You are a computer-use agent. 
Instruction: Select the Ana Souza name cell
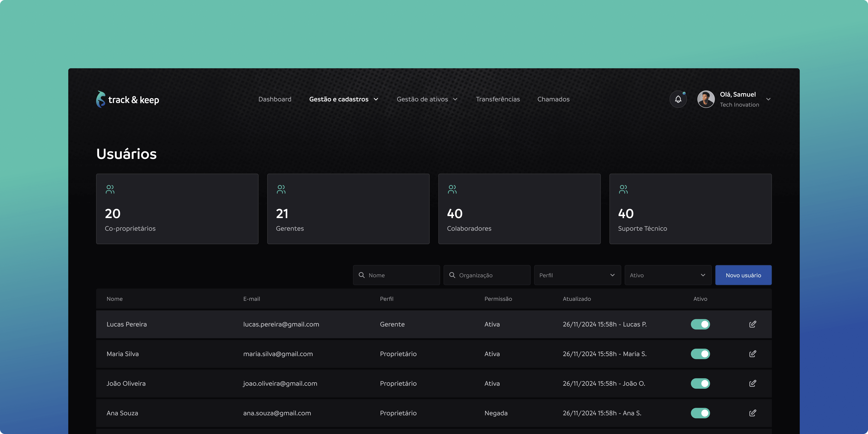(122, 413)
